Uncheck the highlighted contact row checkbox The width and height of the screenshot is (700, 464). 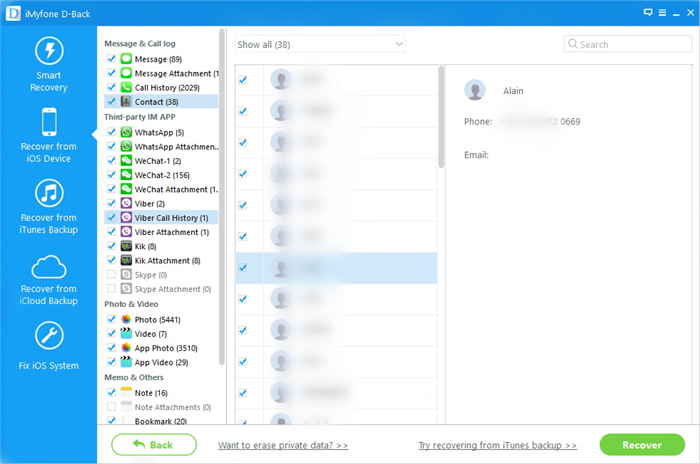(242, 268)
